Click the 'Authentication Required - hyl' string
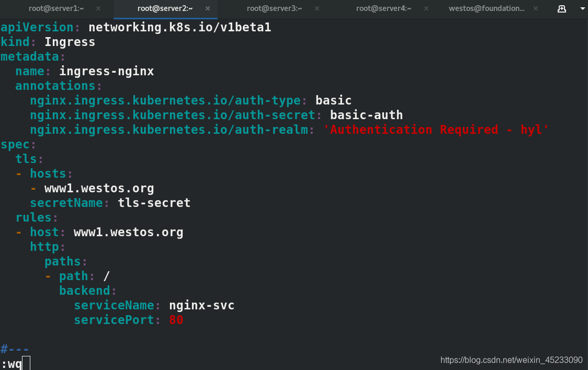This screenshot has height=370, width=588. click(x=436, y=130)
